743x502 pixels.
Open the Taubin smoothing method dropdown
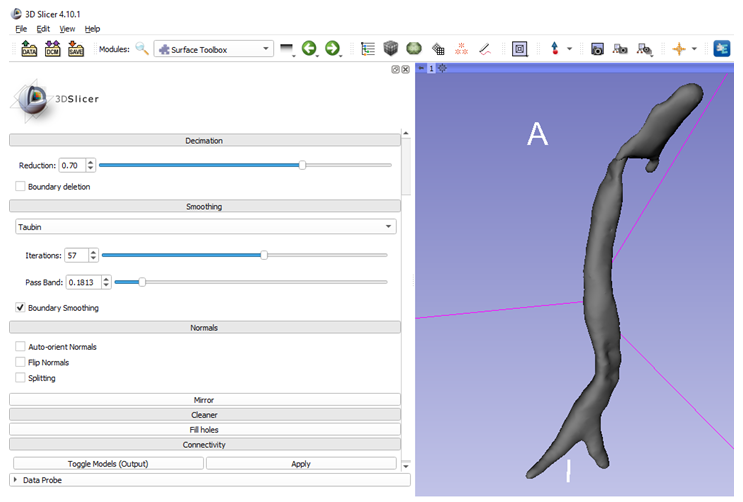coord(205,227)
